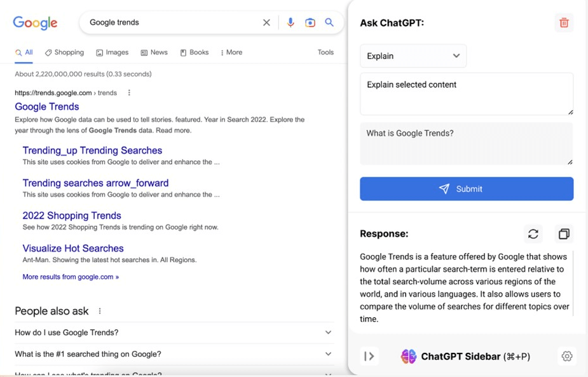Open ChatGPT Sidebar settings gear
The width and height of the screenshot is (588, 377).
567,356
